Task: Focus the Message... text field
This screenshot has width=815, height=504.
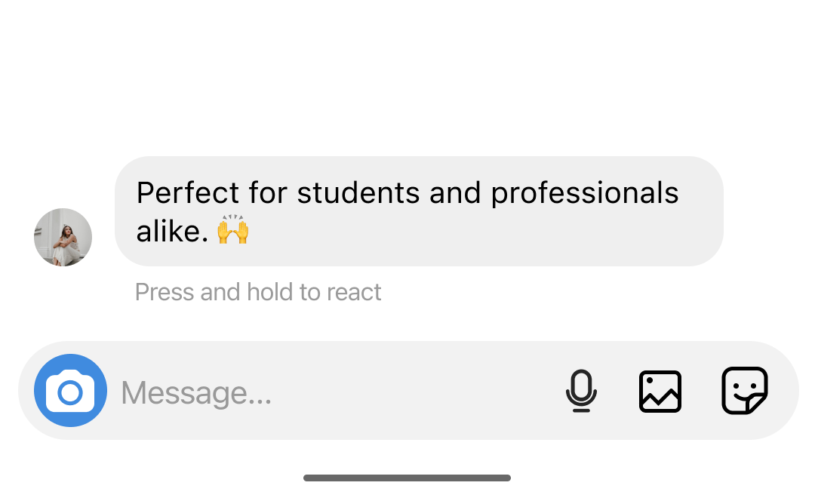Action: [340, 392]
